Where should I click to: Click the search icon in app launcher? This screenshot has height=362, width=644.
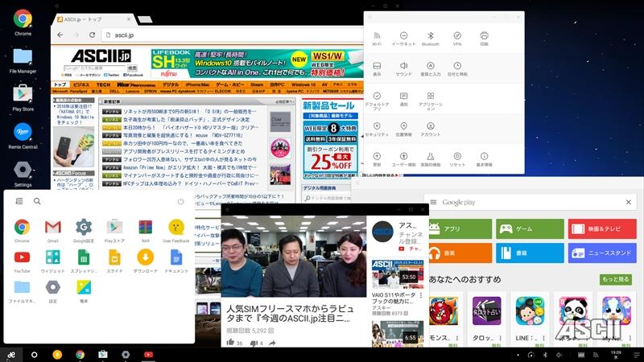click(37, 201)
